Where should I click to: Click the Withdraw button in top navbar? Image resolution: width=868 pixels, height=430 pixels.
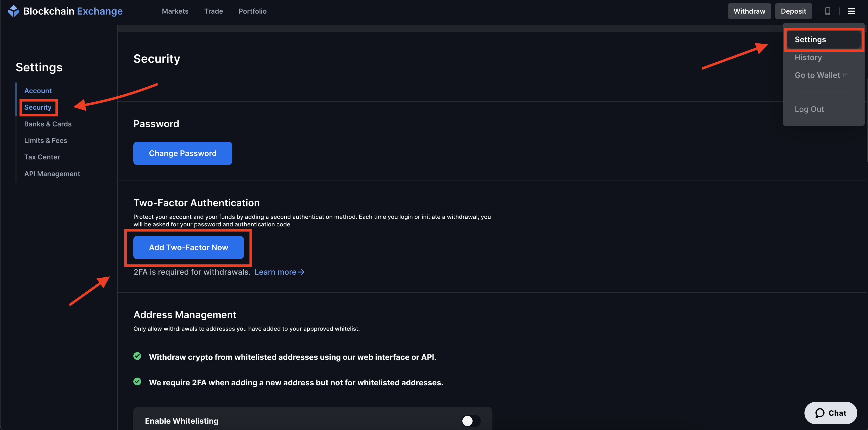coord(748,10)
